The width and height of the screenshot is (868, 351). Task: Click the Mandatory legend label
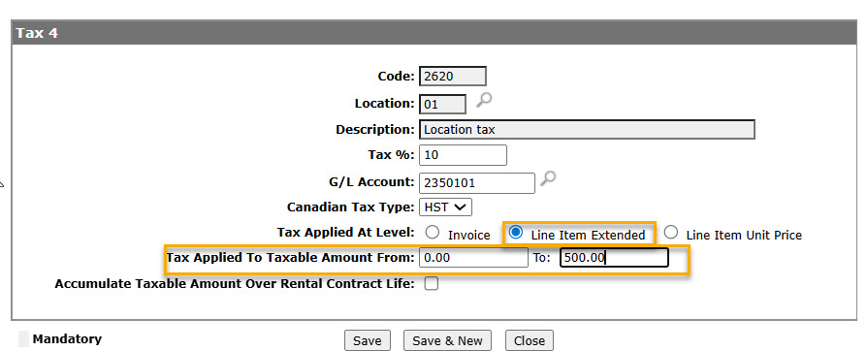[67, 338]
